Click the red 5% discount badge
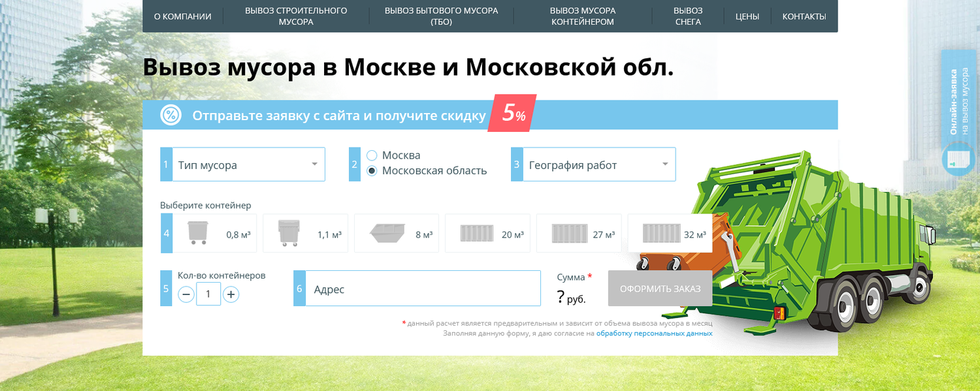980x391 pixels. [513, 113]
